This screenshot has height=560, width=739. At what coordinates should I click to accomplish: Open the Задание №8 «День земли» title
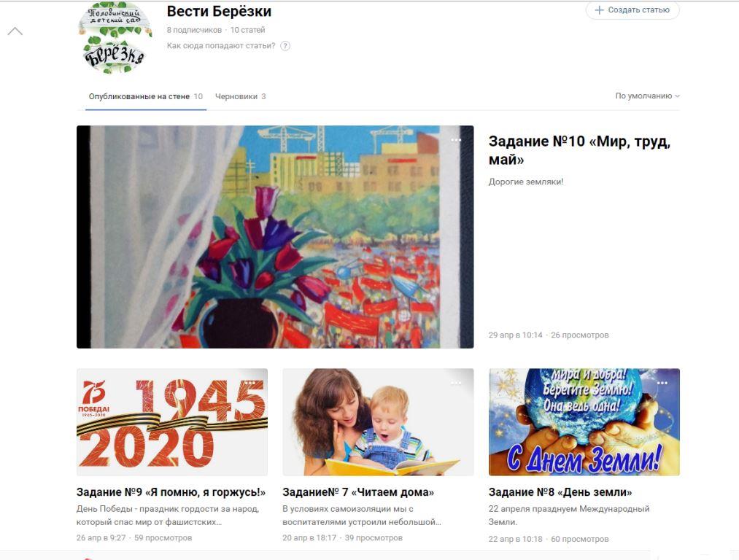point(560,492)
